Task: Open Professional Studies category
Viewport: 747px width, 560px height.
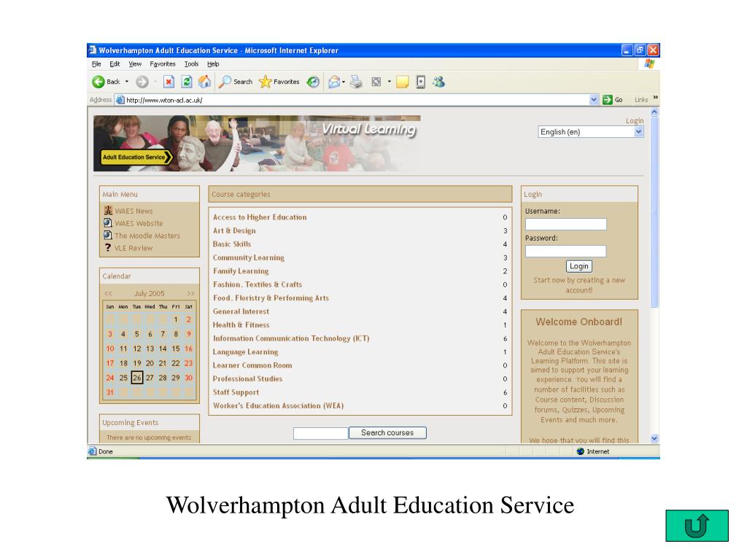Action: tap(247, 379)
